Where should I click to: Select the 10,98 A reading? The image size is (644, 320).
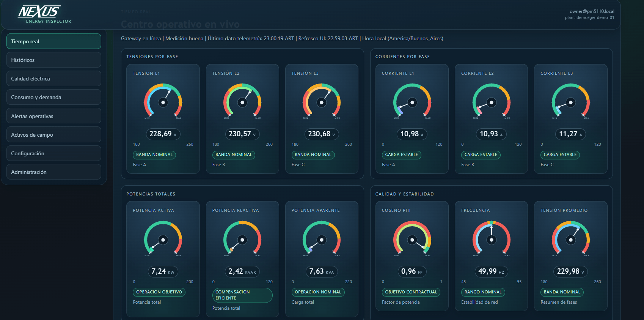pyautogui.click(x=412, y=134)
